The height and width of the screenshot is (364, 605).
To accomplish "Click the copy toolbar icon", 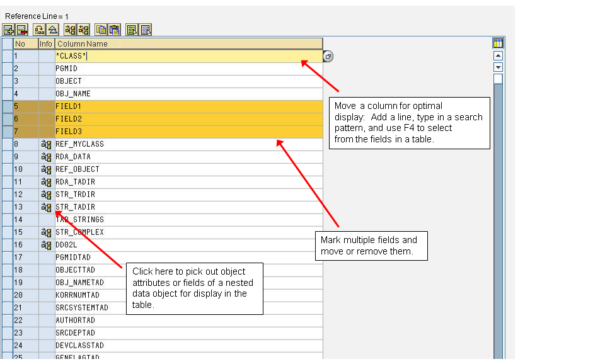I will (101, 30).
